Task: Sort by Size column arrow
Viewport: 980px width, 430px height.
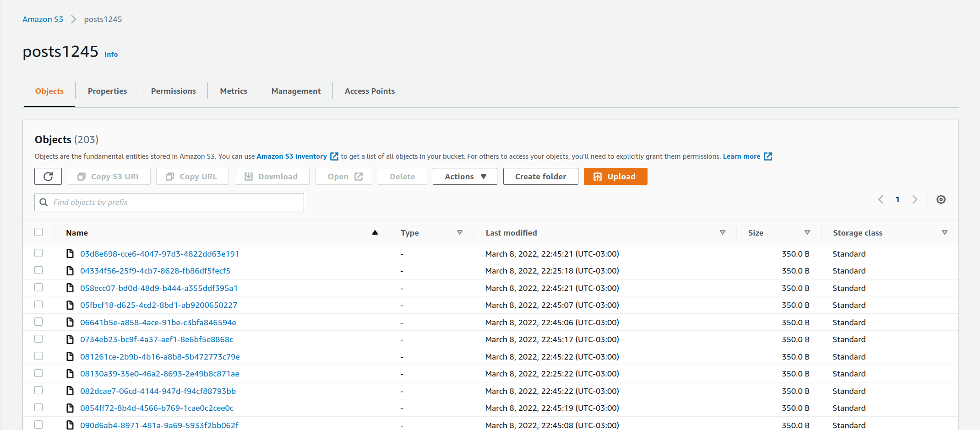Action: point(807,232)
